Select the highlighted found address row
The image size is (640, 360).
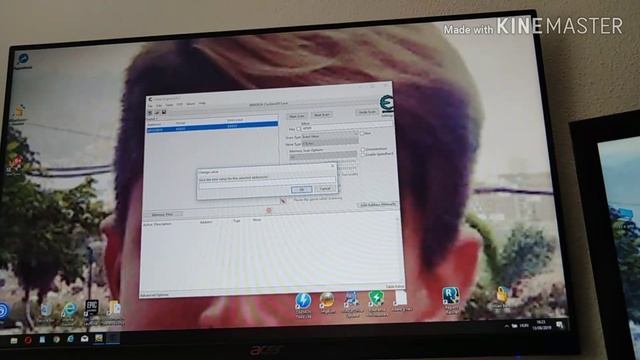(x=212, y=128)
